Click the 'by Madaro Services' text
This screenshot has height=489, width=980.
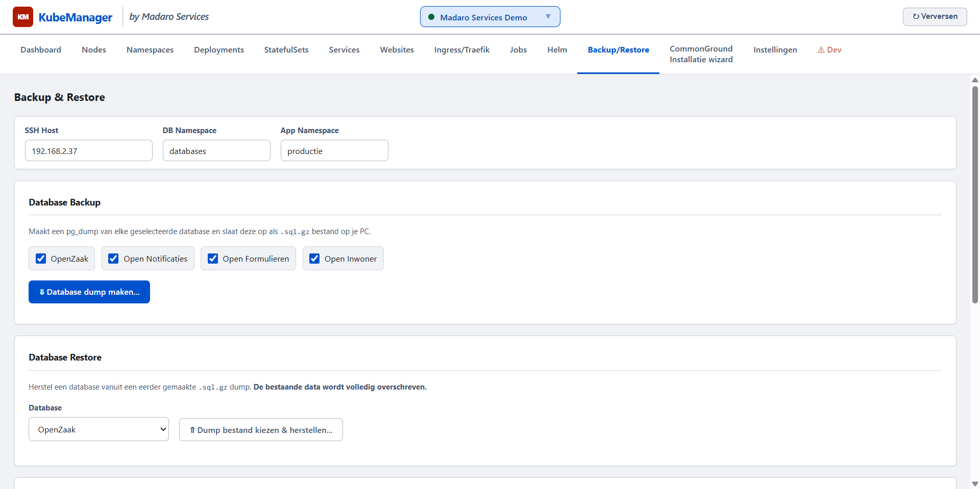click(169, 17)
